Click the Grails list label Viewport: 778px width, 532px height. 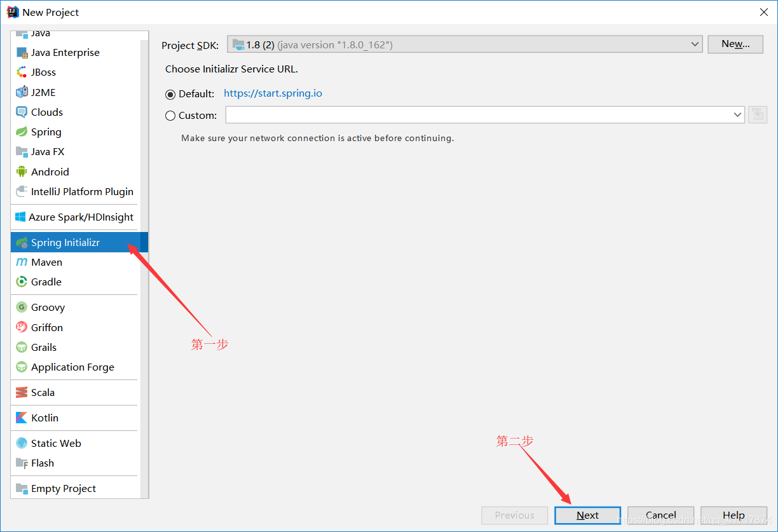pos(44,347)
